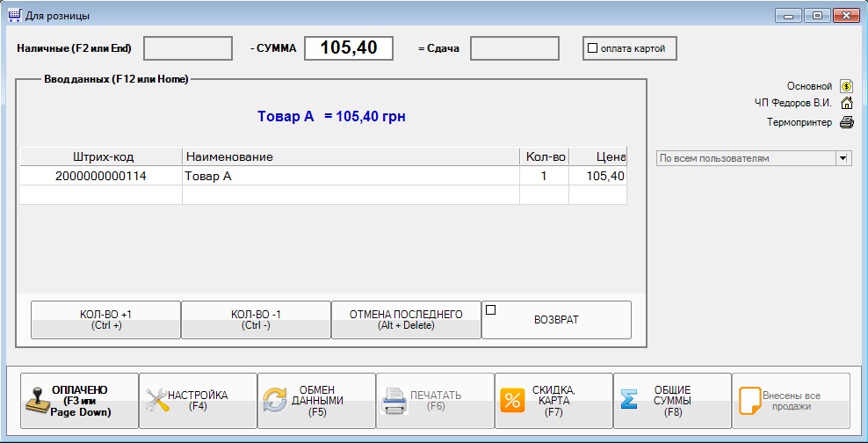Tick the ВОЗВРАТ checkbox

(x=491, y=309)
